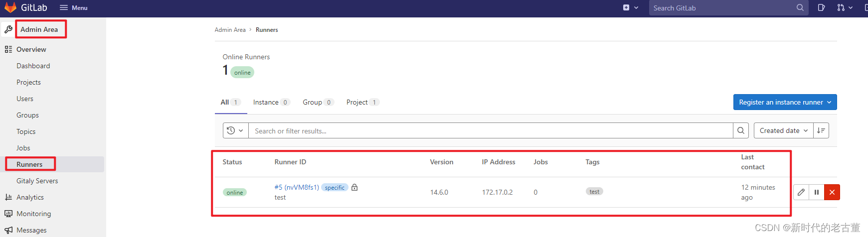Viewport: 868px width, 237px height.
Task: Click the Analytics chart icon
Action: [8, 197]
